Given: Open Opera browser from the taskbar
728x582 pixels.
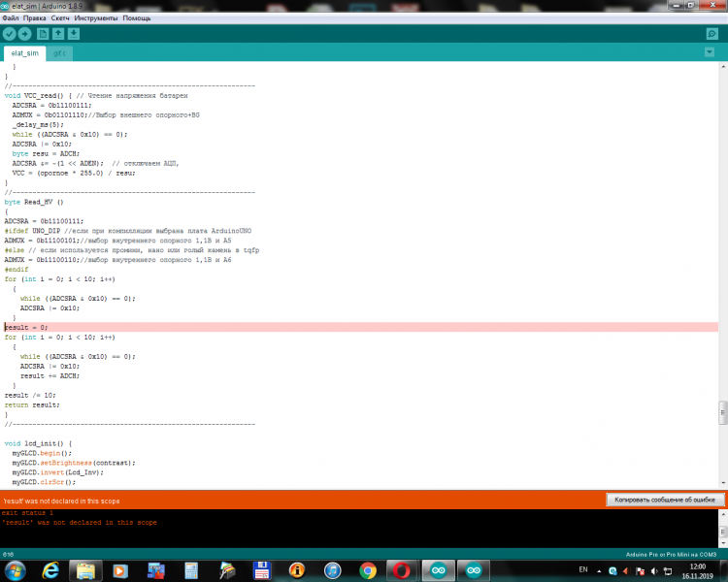Looking at the screenshot, I should tap(402, 570).
